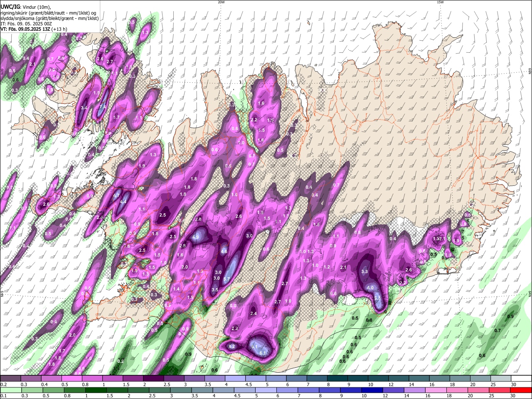Click the 4.0 precipitation value in the southeast
Viewport: 532px width, 399px height.
point(370,288)
